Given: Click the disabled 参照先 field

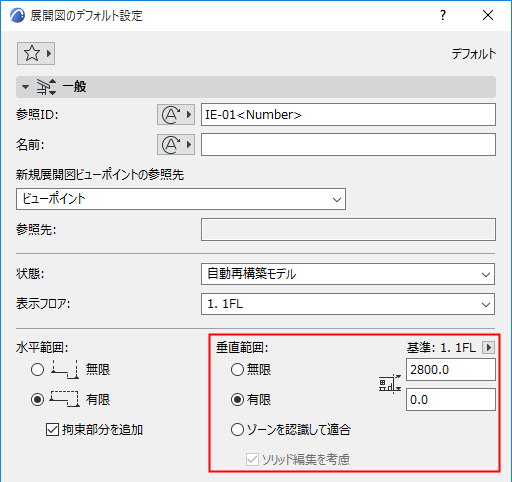Looking at the screenshot, I should tap(348, 229).
